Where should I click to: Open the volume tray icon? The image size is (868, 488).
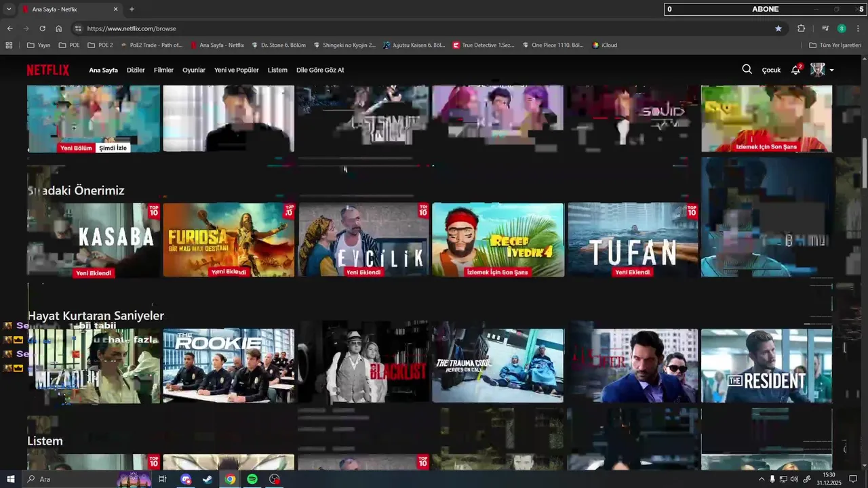[x=795, y=479]
